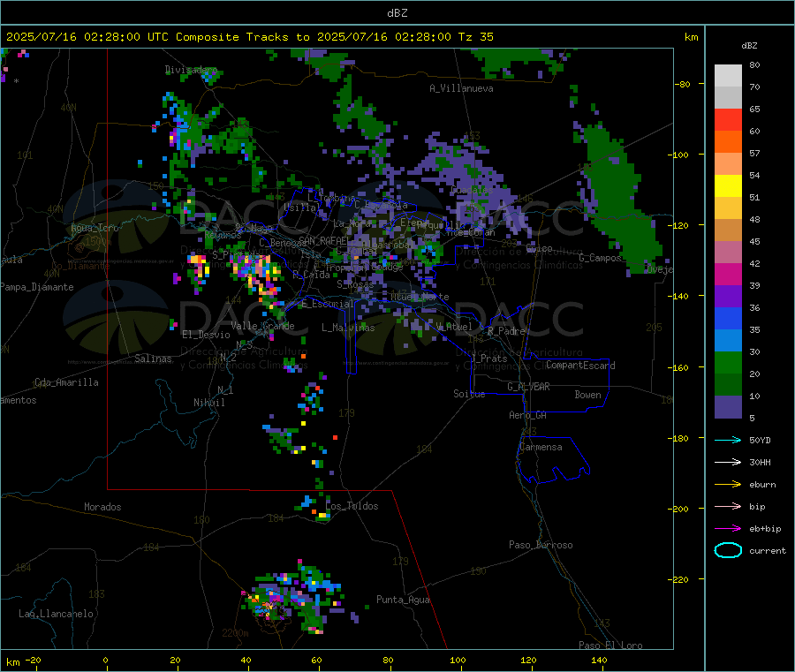This screenshot has width=795, height=672.
Task: Select the orange 57 dBZ color swatch
Action: (728, 142)
